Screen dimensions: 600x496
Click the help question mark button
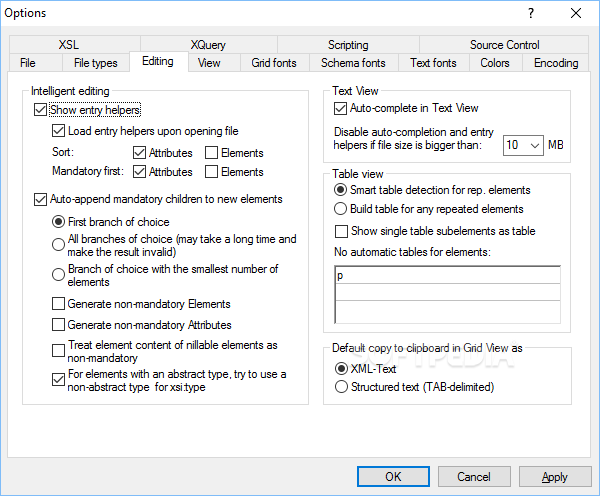(x=531, y=13)
